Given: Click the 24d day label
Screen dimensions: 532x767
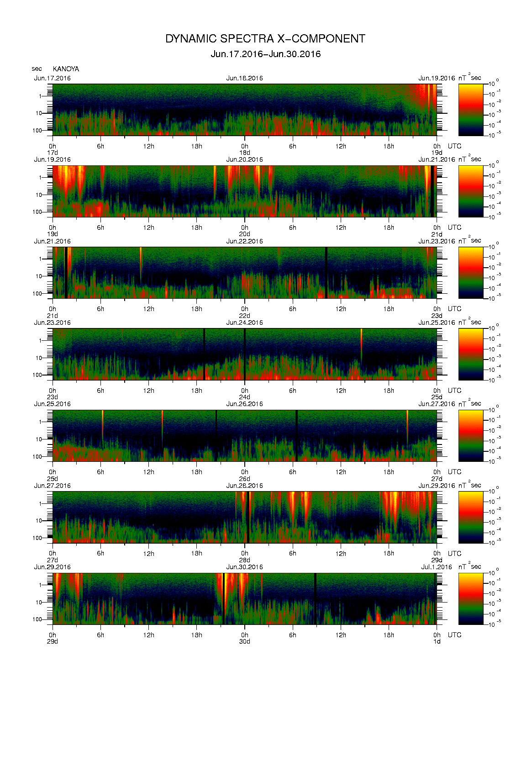Looking at the screenshot, I should pos(245,397).
